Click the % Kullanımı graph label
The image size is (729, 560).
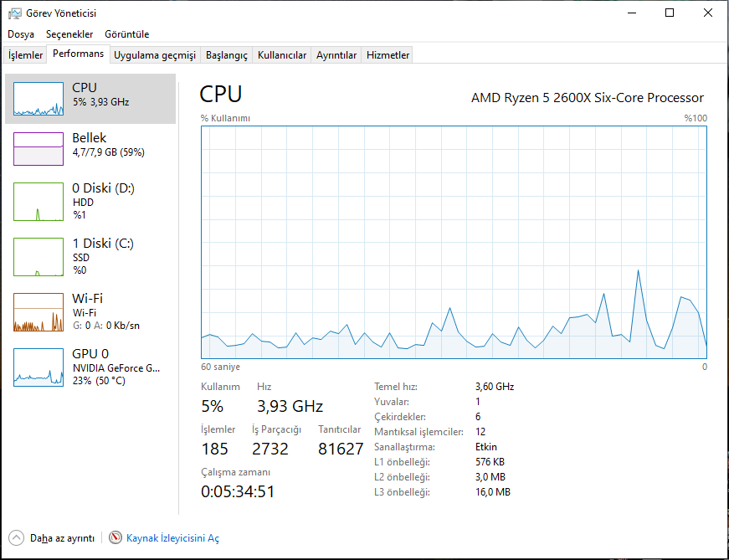[225, 118]
